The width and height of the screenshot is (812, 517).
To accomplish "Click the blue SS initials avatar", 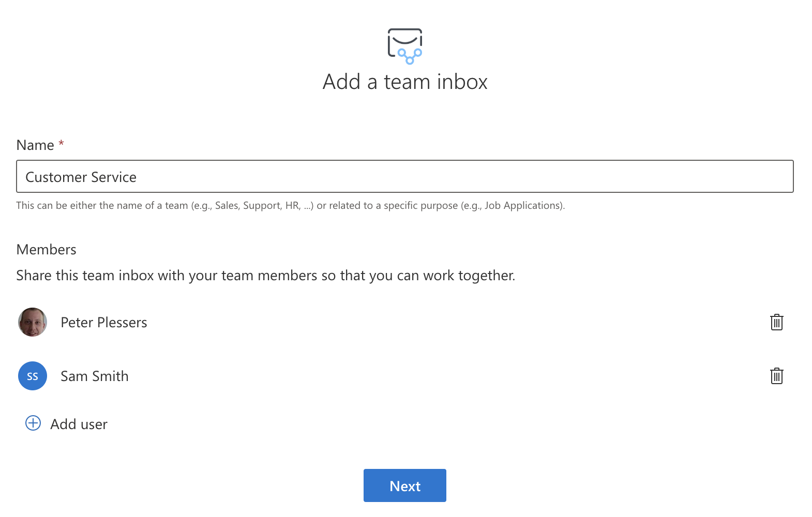I will click(33, 376).
